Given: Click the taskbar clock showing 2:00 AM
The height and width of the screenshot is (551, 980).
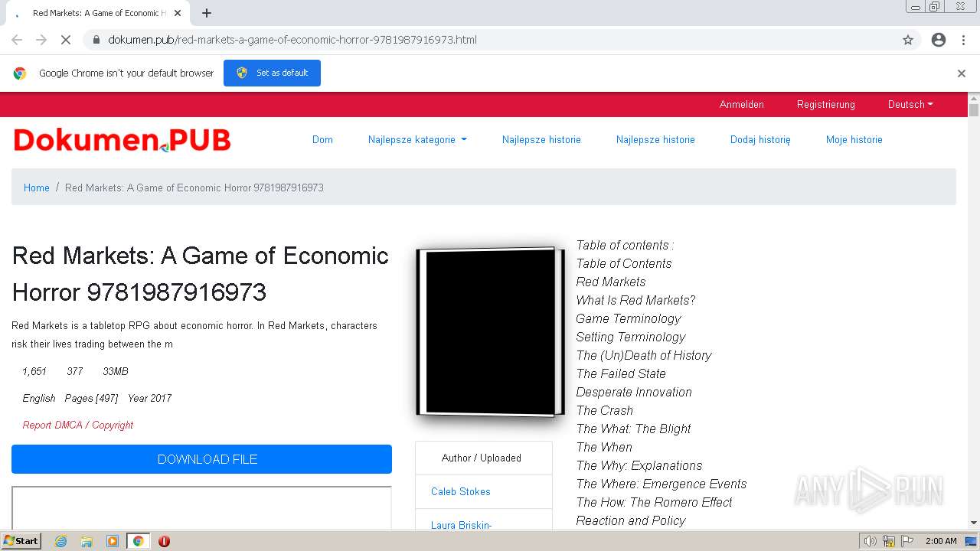Looking at the screenshot, I should click(941, 541).
